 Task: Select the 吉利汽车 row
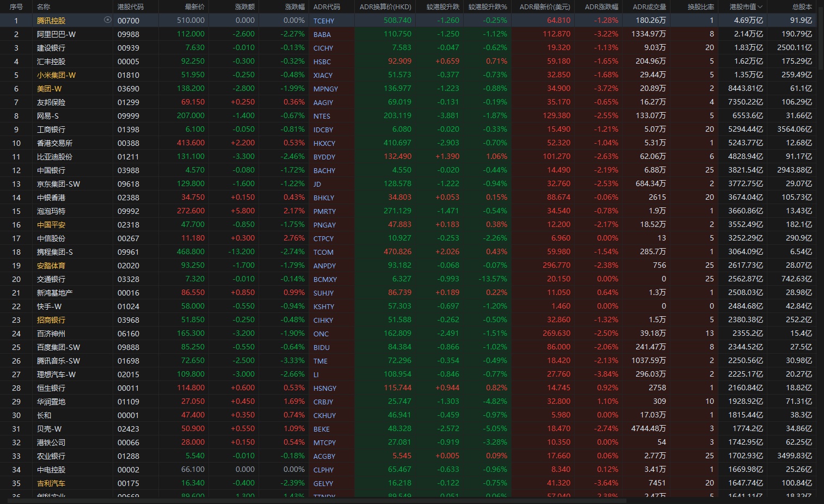[x=51, y=483]
